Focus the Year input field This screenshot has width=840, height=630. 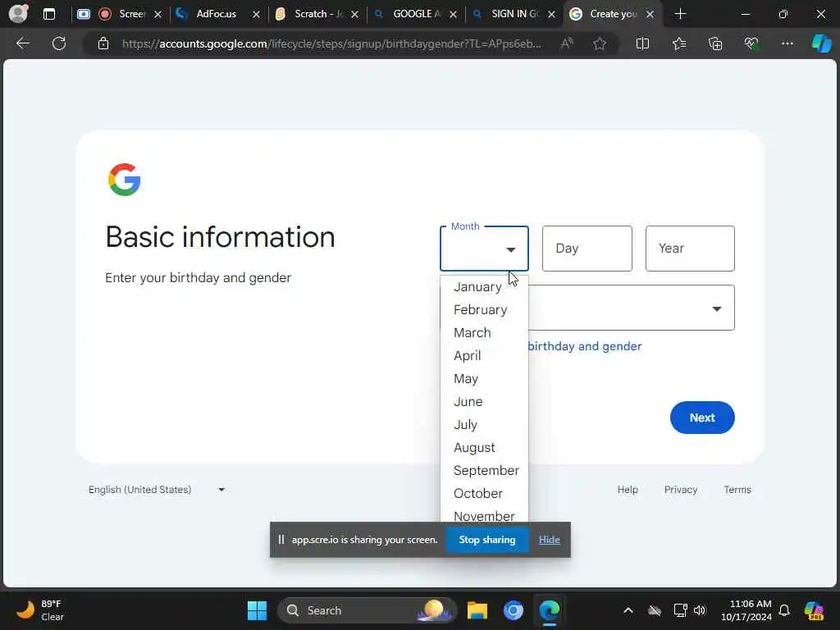tap(690, 249)
